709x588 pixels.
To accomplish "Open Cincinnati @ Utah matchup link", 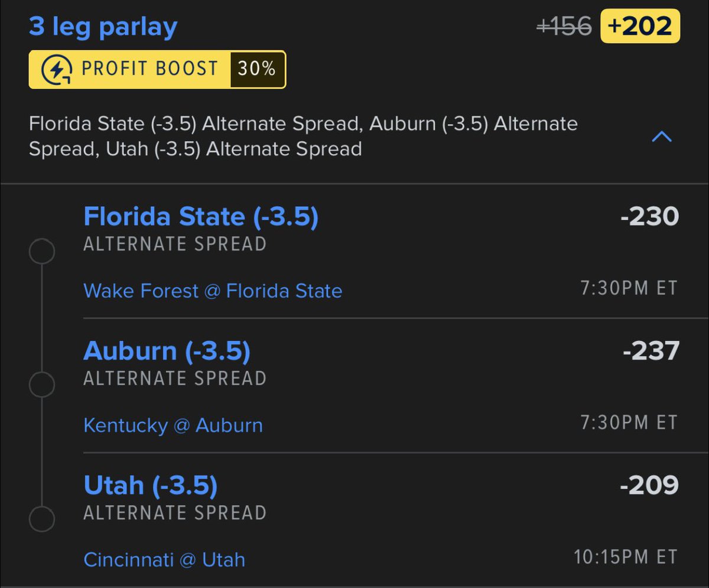I will [164, 560].
